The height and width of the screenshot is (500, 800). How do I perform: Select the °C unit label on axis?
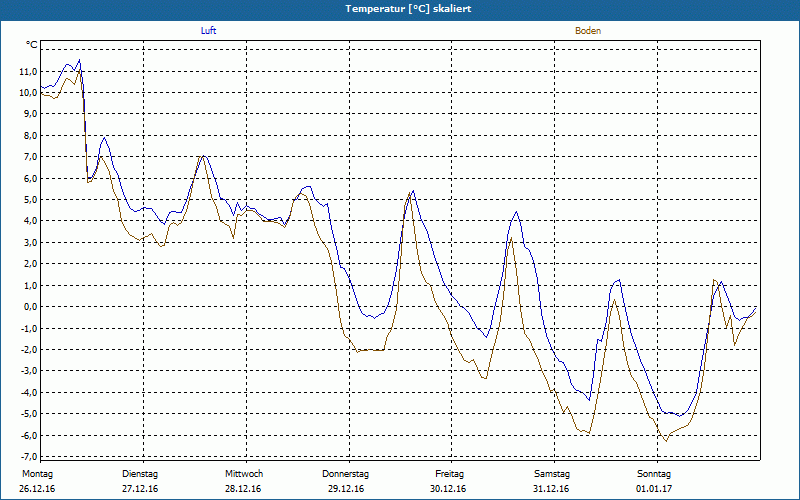coord(32,45)
